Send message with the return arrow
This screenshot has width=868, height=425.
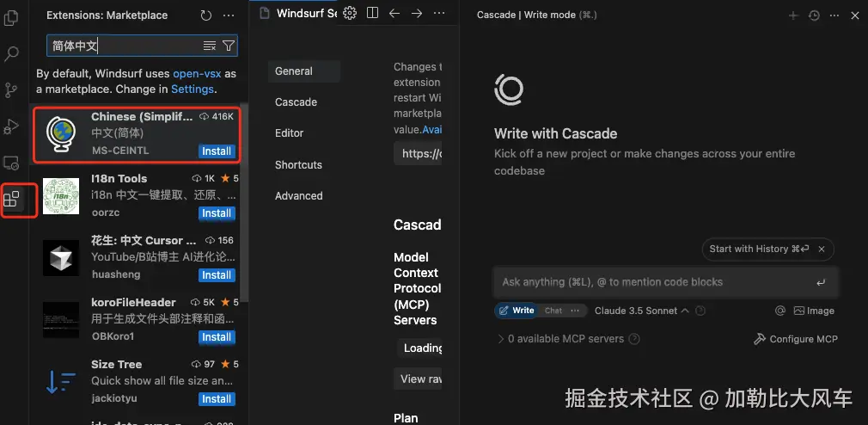click(821, 282)
